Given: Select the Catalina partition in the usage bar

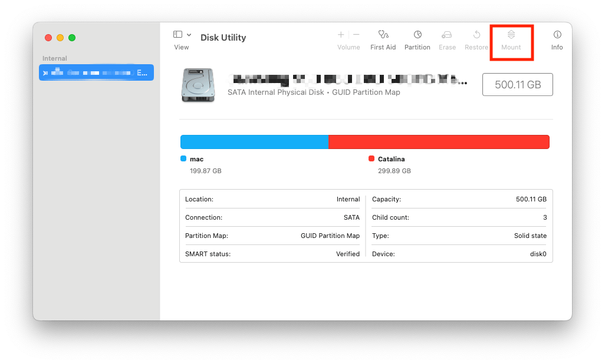Looking at the screenshot, I should pos(439,142).
